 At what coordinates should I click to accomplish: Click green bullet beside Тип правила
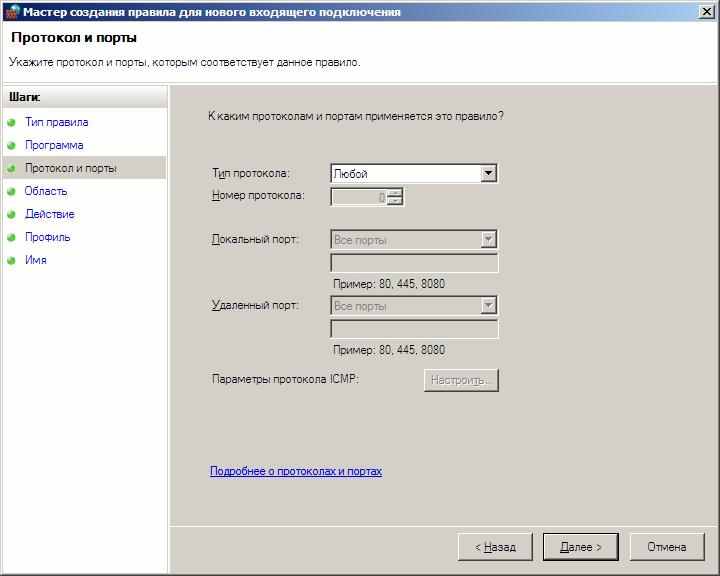tap(11, 123)
